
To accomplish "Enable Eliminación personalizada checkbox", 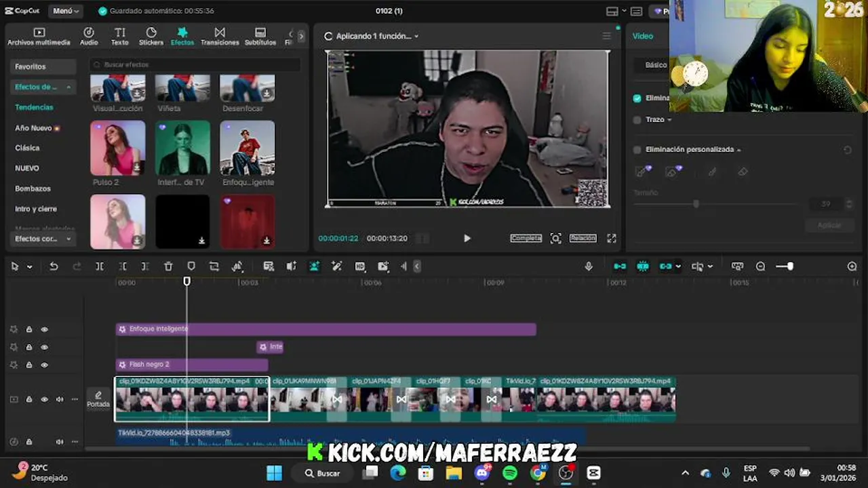I will point(637,150).
